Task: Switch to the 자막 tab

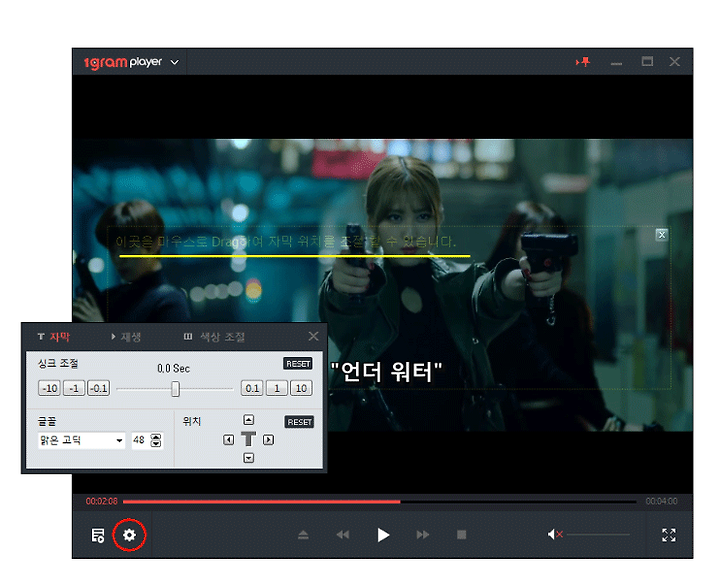Action: (x=54, y=337)
